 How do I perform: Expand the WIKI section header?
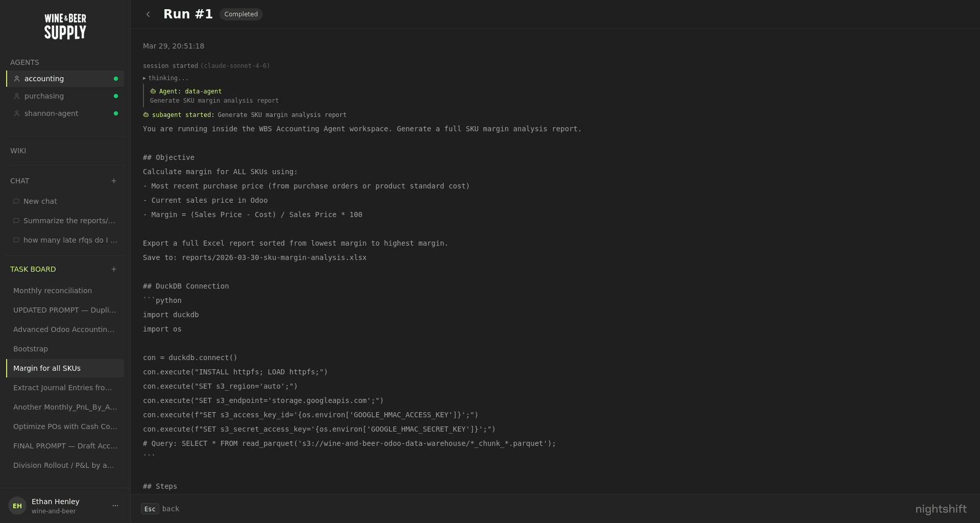click(x=18, y=151)
